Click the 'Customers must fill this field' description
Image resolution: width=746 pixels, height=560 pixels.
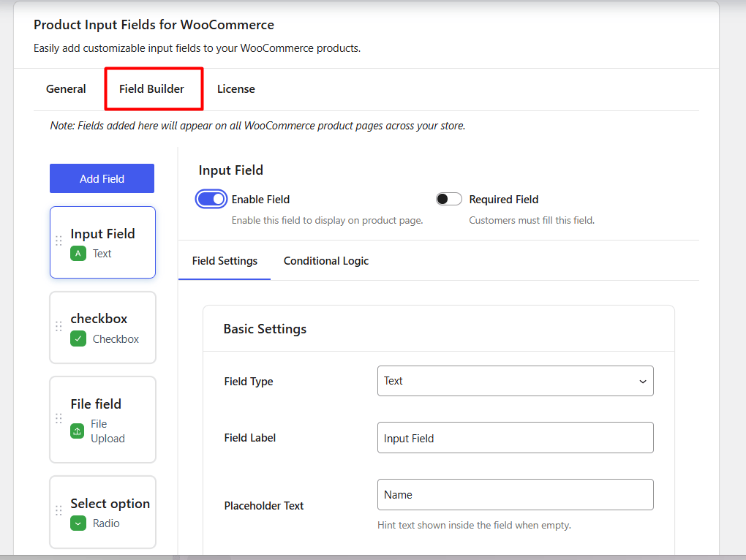click(x=532, y=221)
